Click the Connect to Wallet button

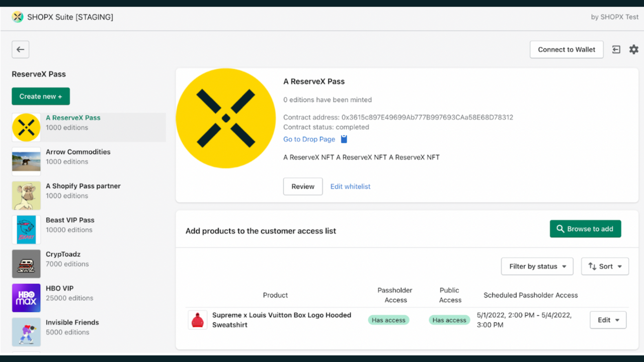pyautogui.click(x=567, y=49)
